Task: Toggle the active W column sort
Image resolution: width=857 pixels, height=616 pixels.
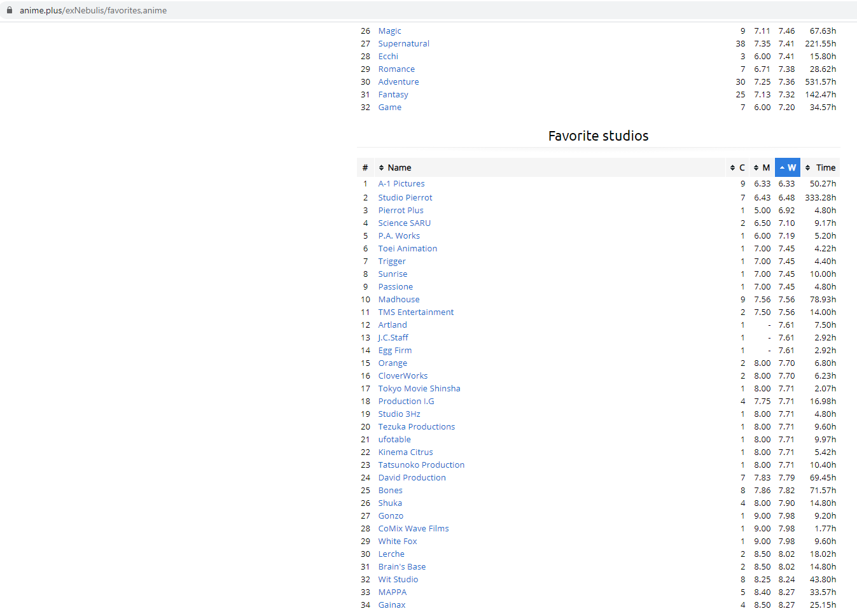Action: point(787,167)
